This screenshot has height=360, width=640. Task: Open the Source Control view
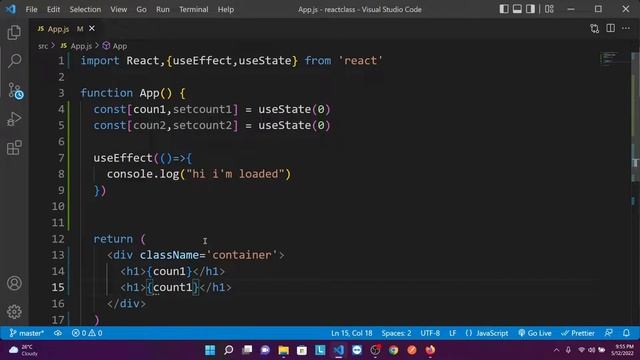15,91
